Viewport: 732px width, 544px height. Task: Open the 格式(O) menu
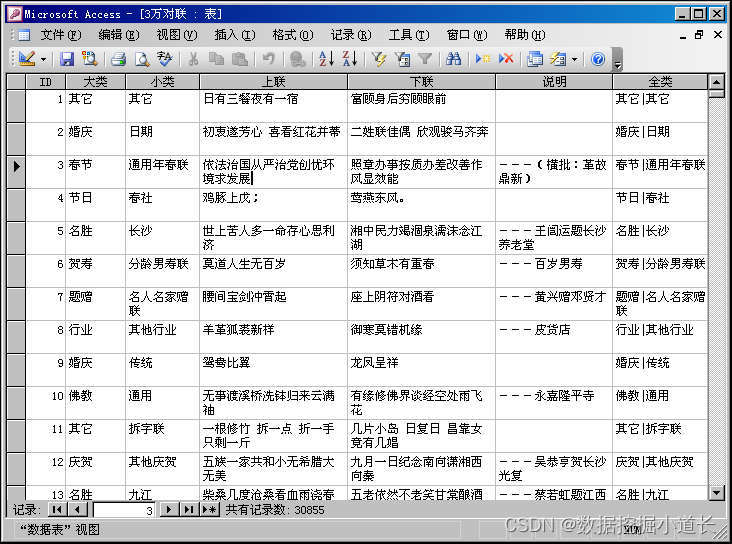[x=293, y=35]
